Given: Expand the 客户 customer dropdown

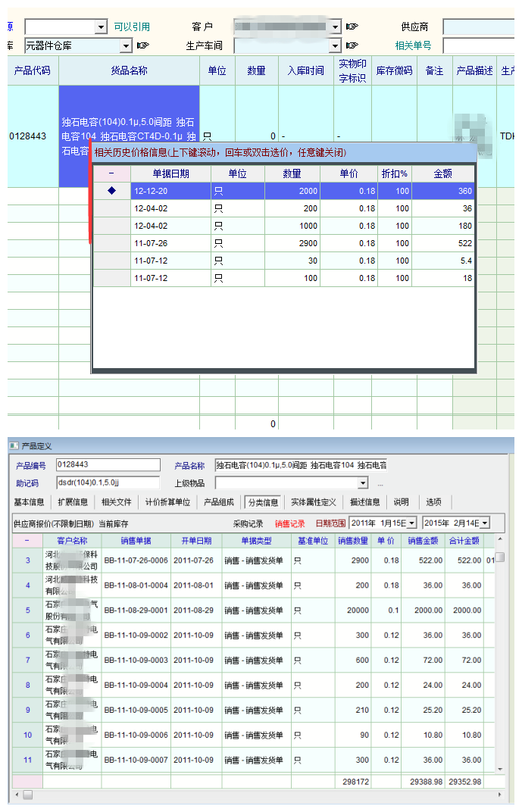Looking at the screenshot, I should 335,27.
